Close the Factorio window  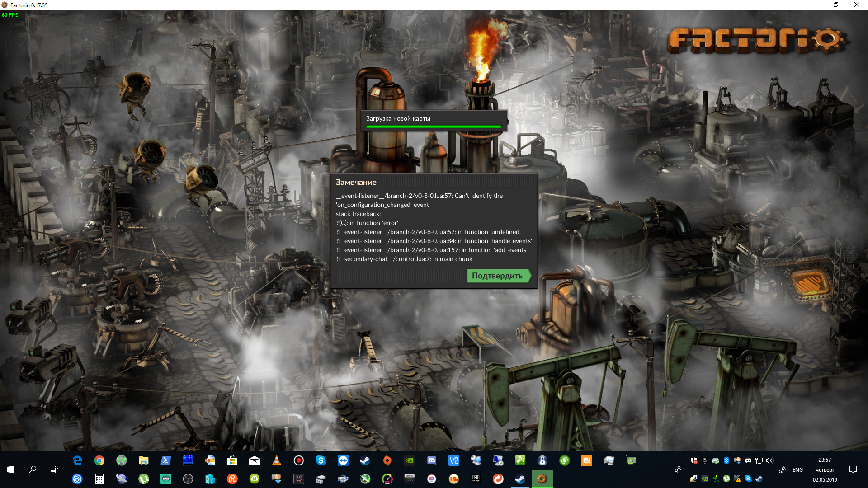point(857,5)
